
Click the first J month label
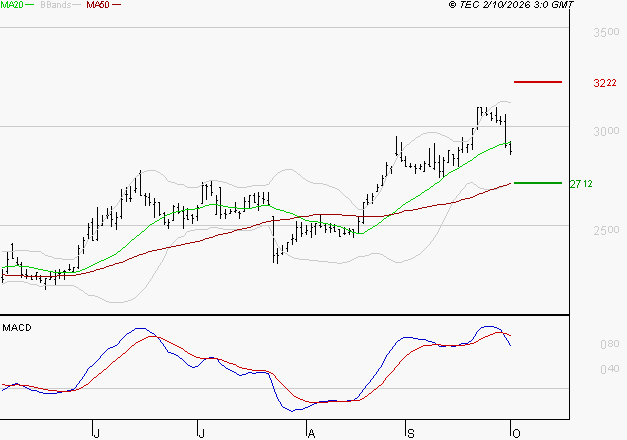pyautogui.click(x=96, y=433)
